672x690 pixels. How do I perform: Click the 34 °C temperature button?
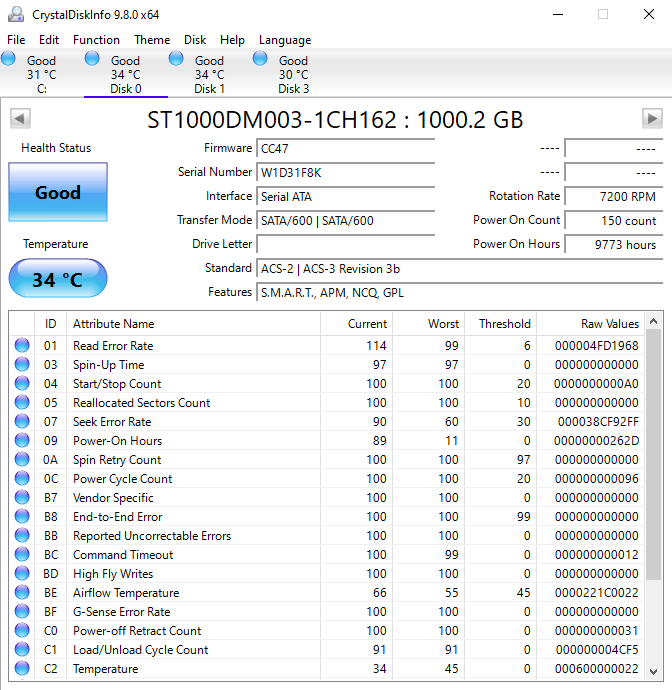point(58,279)
